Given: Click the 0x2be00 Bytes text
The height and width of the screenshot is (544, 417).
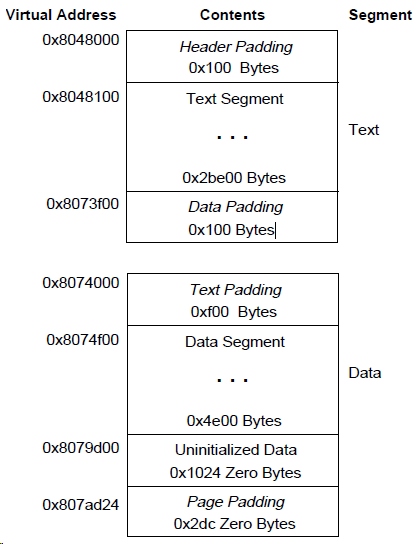Looking at the screenshot, I should click(234, 178).
